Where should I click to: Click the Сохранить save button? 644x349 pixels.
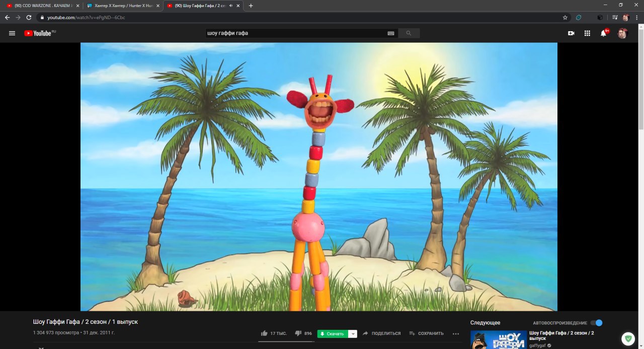coord(426,333)
